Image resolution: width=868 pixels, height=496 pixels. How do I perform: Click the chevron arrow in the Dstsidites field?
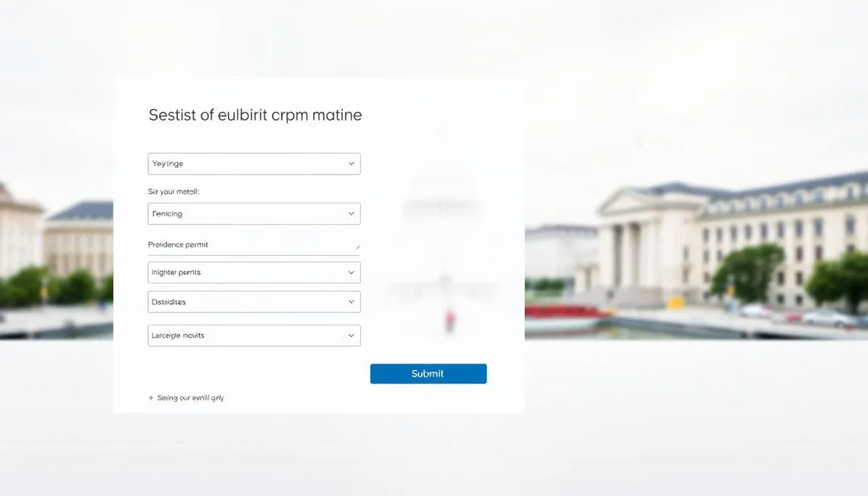(x=352, y=302)
